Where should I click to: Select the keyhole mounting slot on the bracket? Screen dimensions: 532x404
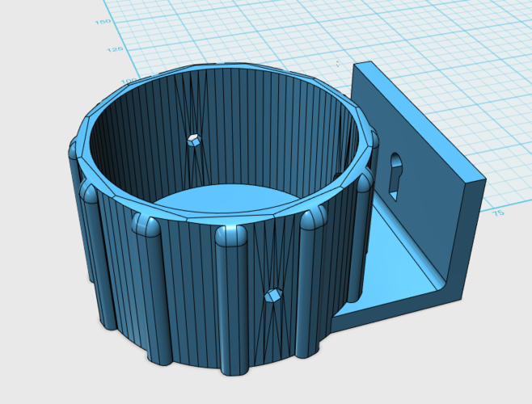[395, 176]
